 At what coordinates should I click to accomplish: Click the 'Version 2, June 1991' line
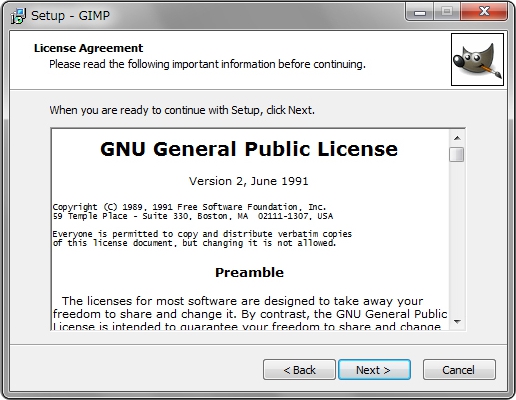tap(249, 181)
